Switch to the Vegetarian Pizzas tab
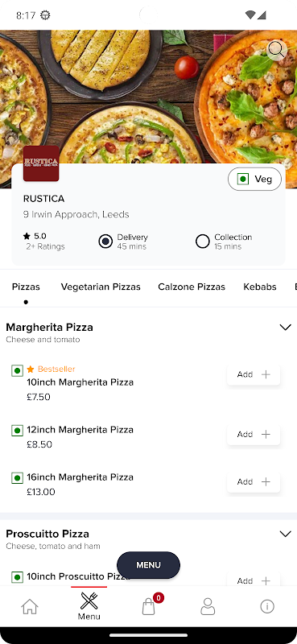 pyautogui.click(x=101, y=287)
